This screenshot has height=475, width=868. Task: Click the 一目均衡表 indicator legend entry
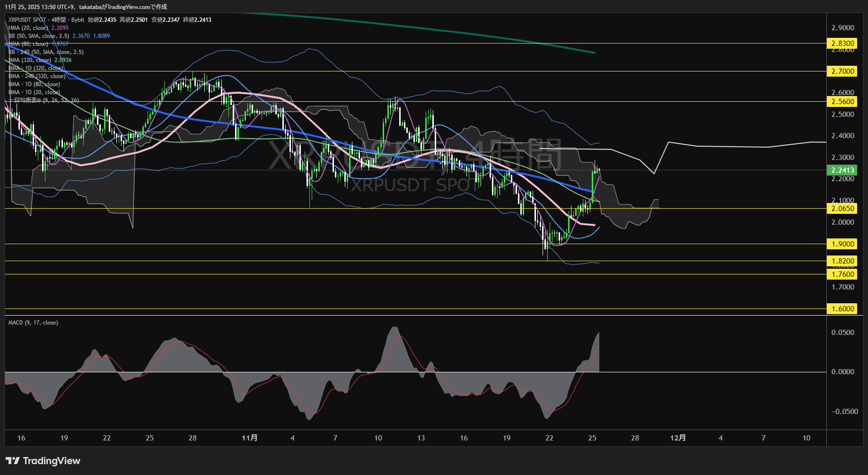[44, 100]
